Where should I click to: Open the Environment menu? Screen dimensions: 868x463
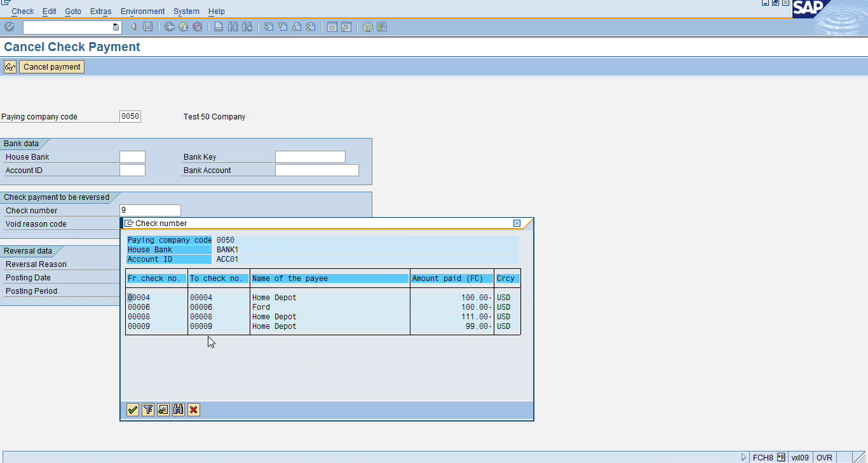tap(143, 11)
